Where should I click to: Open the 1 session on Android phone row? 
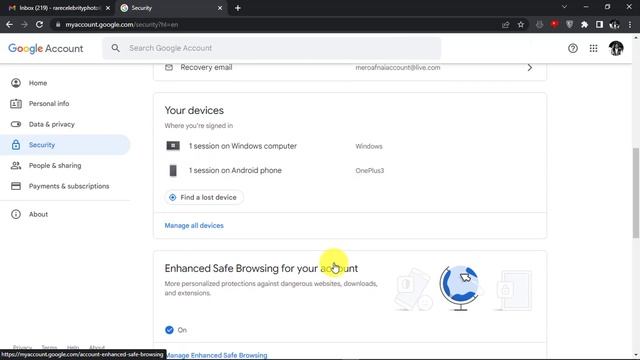[x=350, y=171]
